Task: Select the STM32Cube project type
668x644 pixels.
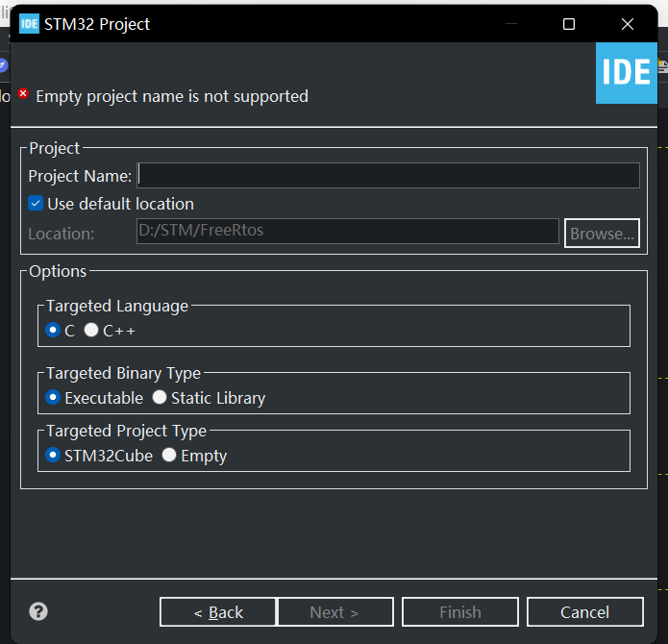Action: [x=54, y=456]
